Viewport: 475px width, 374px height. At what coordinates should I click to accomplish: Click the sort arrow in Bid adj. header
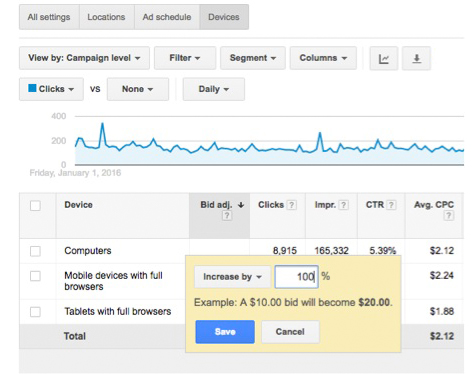click(241, 205)
